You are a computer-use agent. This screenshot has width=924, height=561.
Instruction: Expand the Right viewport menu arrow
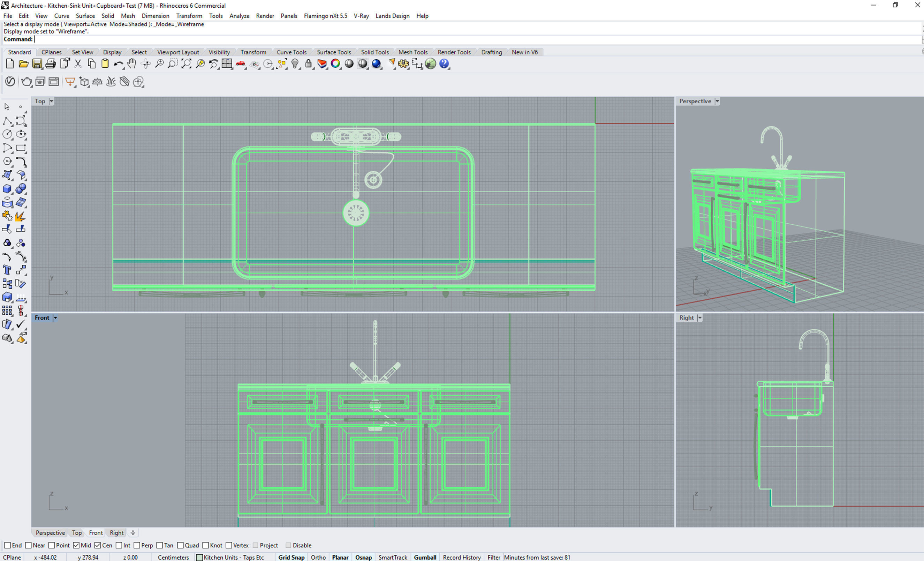coord(699,318)
